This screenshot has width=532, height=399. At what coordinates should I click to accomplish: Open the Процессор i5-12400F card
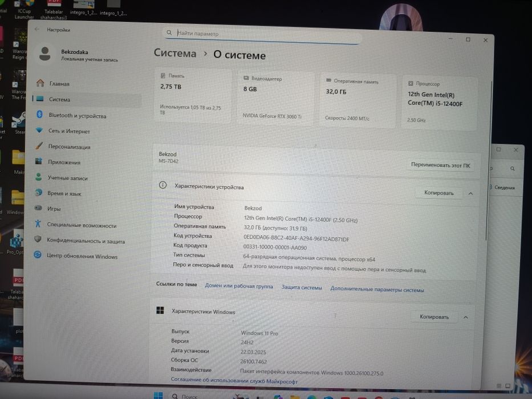(x=439, y=103)
